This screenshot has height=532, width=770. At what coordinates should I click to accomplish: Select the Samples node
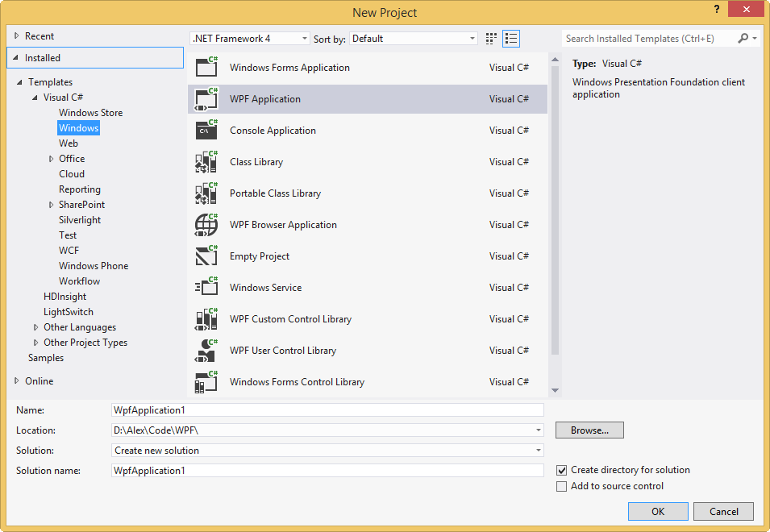click(x=46, y=358)
